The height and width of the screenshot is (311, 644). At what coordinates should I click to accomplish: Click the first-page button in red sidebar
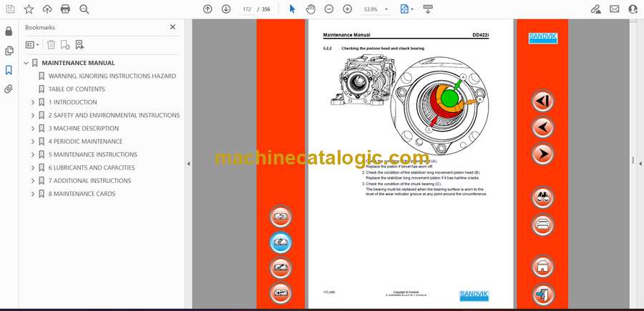pyautogui.click(x=542, y=101)
